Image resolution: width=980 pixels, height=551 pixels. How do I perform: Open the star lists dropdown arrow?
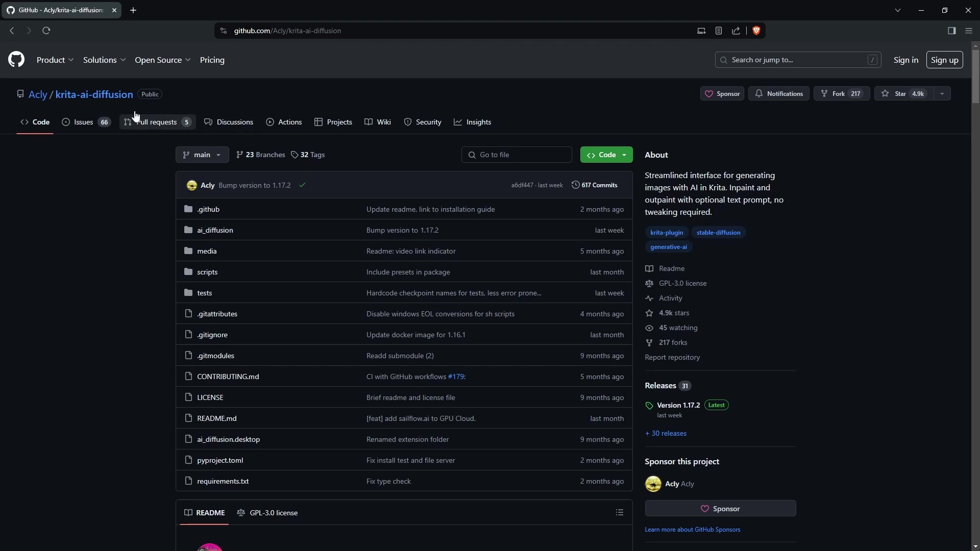point(942,94)
